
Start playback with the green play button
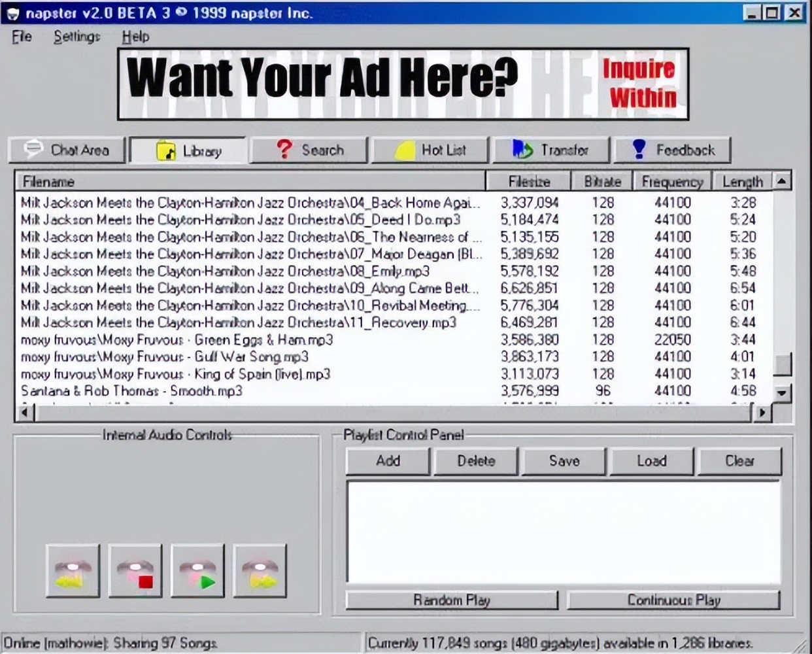(197, 570)
